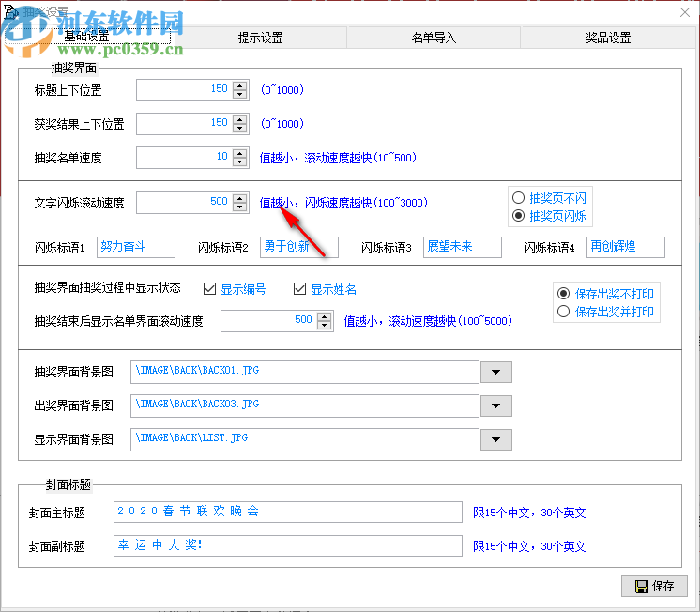The height and width of the screenshot is (612, 700).
Task: Increase 名单界面滚动速度 with up arrow
Action: point(324,316)
